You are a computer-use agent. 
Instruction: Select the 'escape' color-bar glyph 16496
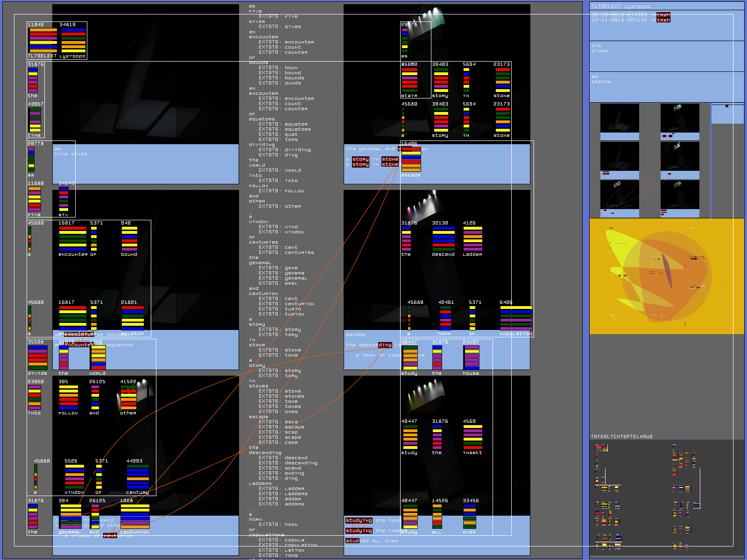(411, 159)
